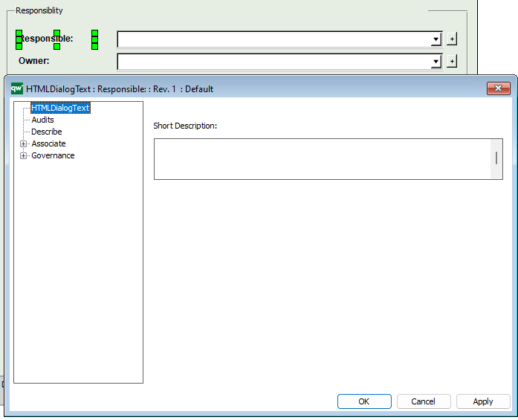
Task: Select the Associate tree label
Action: 48,143
